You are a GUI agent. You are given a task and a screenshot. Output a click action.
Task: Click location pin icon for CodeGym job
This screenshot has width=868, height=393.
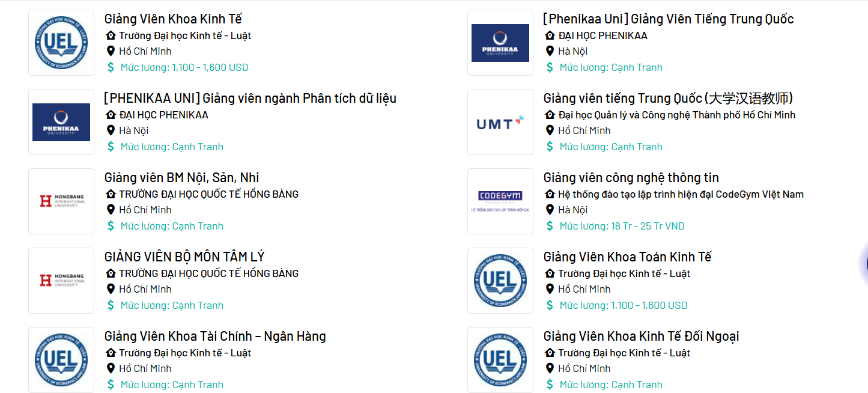click(x=550, y=210)
